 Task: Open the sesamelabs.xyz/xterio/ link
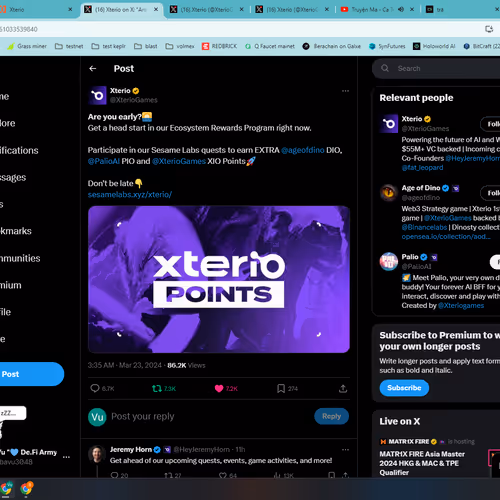pyautogui.click(x=130, y=195)
